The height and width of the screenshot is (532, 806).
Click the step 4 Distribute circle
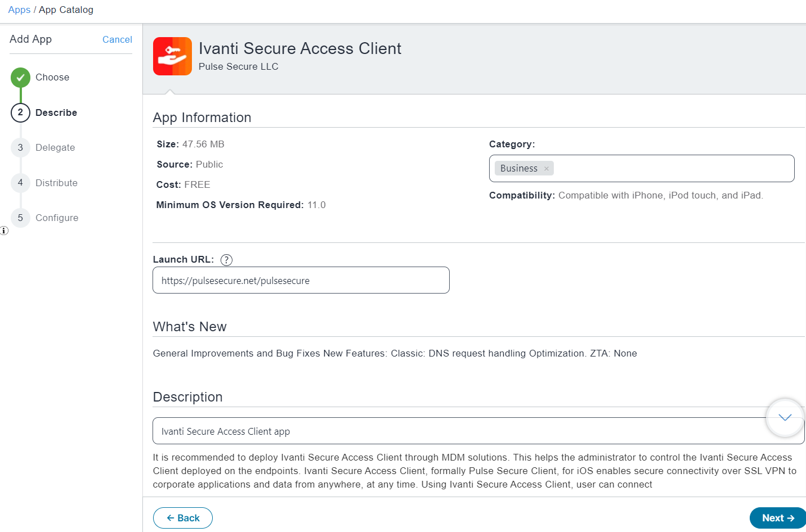pyautogui.click(x=20, y=183)
